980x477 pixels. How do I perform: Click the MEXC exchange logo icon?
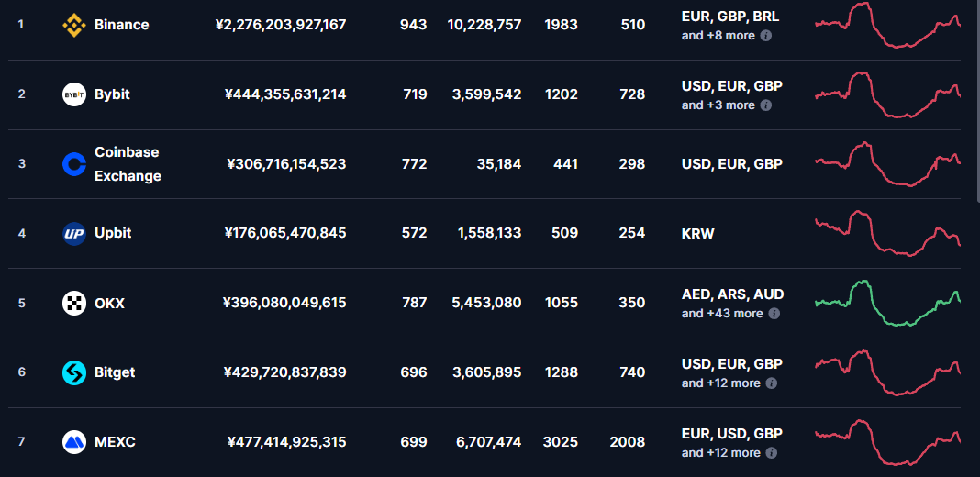(x=74, y=443)
